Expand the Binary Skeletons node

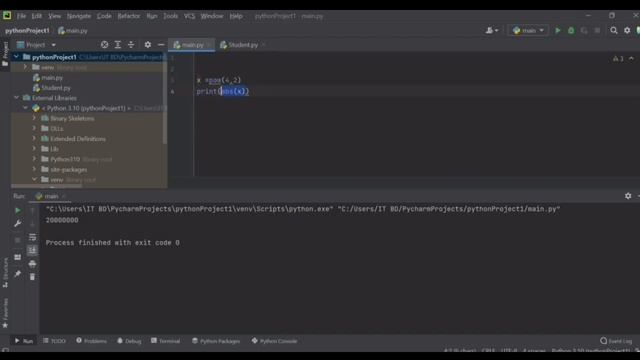34,118
